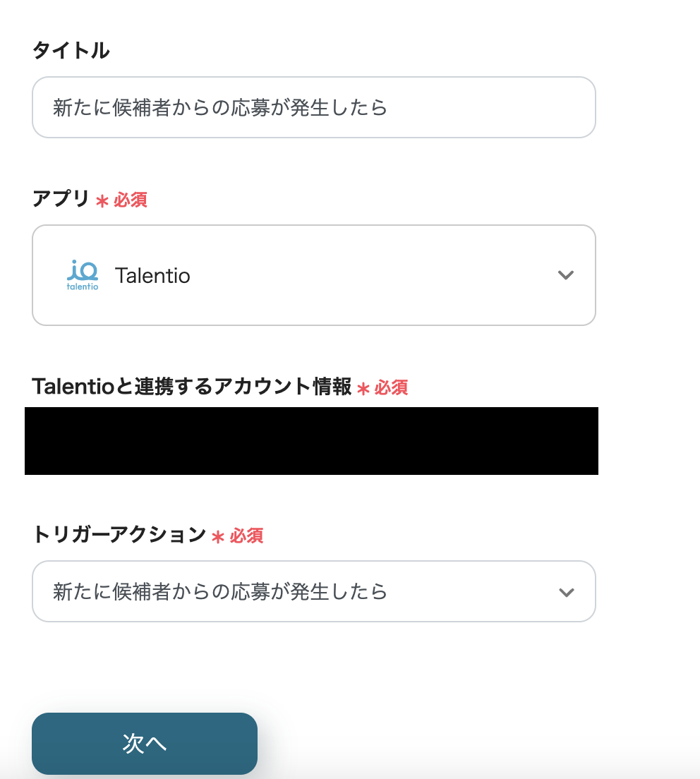Click the blacked-out account information area

(311, 440)
